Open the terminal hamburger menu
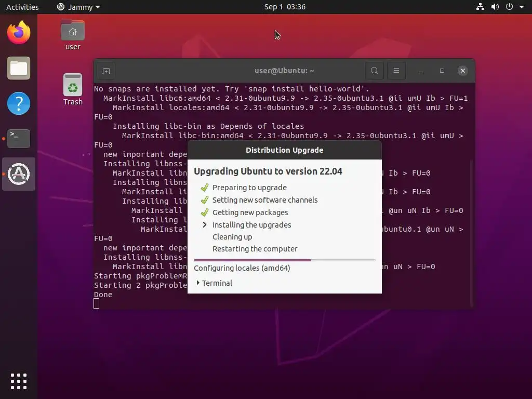532x399 pixels. coord(396,71)
